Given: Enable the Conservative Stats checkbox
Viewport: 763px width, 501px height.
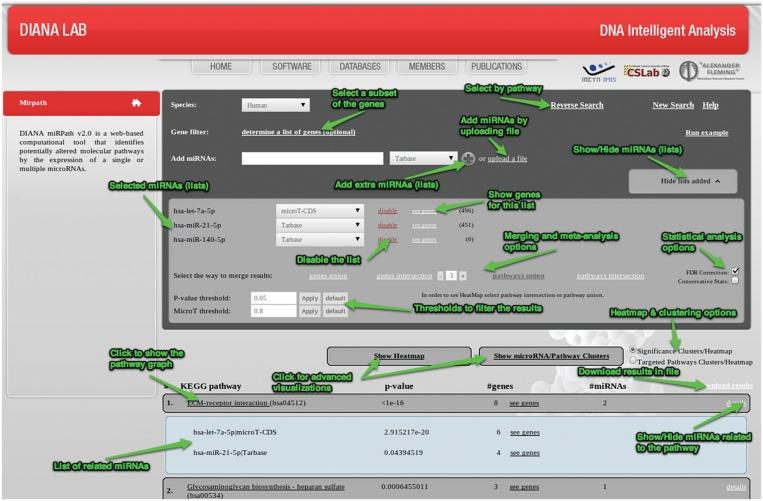Looking at the screenshot, I should (735, 281).
